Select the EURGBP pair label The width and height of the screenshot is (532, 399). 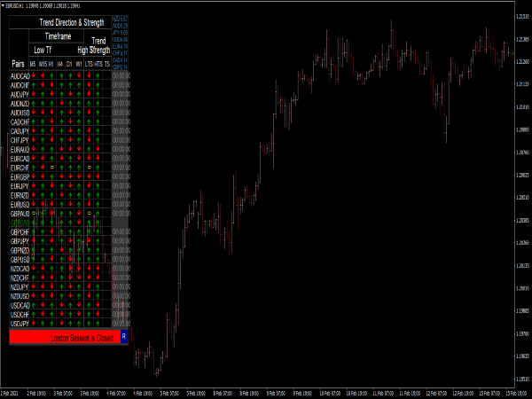pyautogui.click(x=20, y=176)
